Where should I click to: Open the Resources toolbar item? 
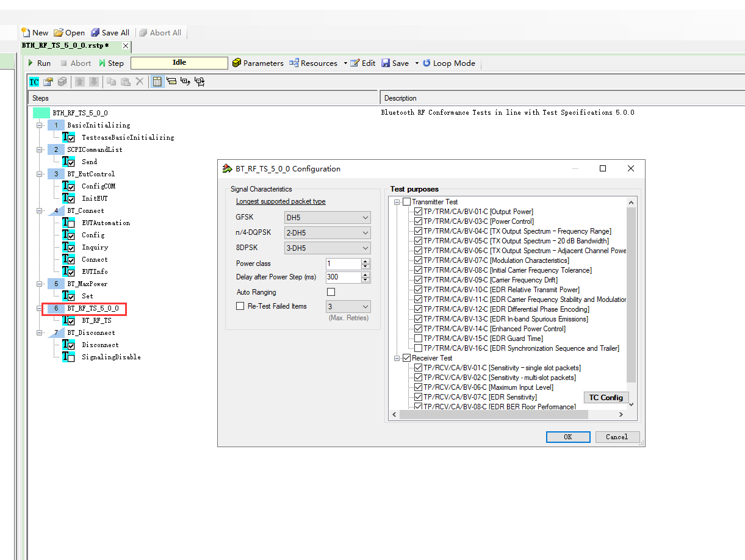tap(314, 63)
